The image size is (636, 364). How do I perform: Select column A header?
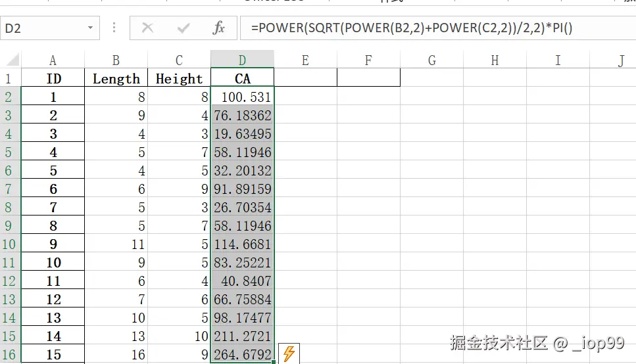53,60
